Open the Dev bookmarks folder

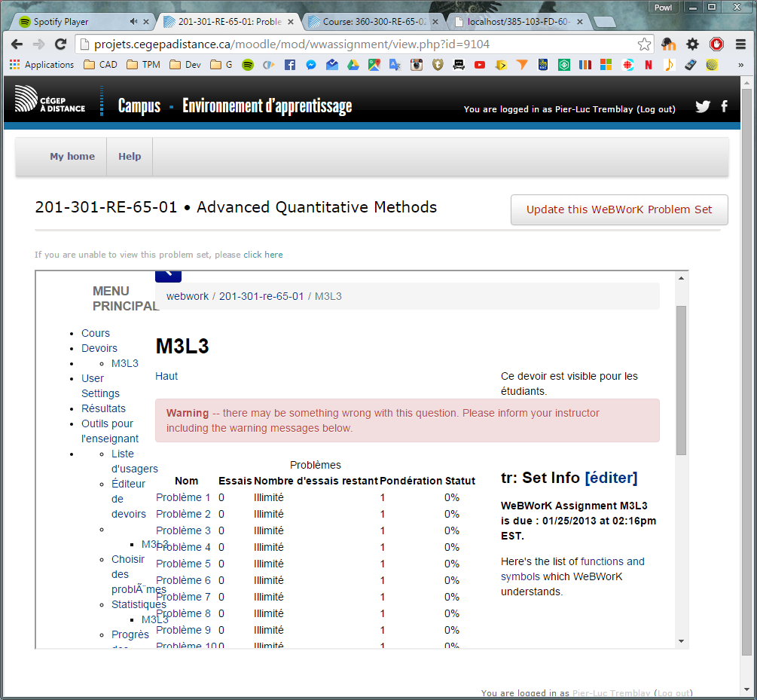[x=185, y=65]
